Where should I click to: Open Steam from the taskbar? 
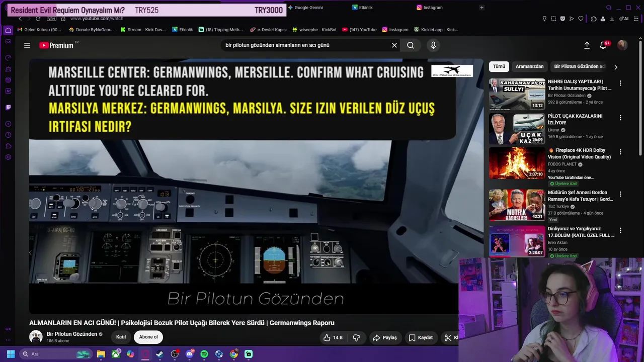[x=160, y=354]
